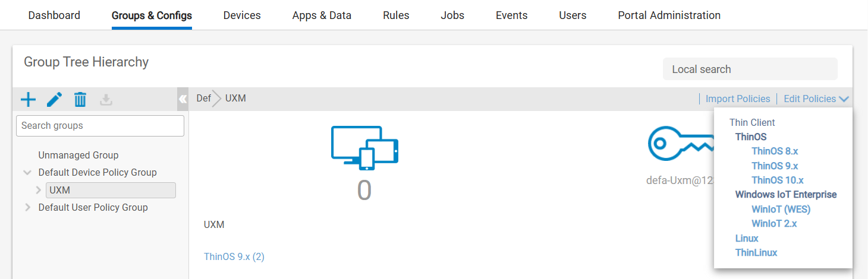Click the group key icon
This screenshot has width=868, height=279.
pos(679,143)
